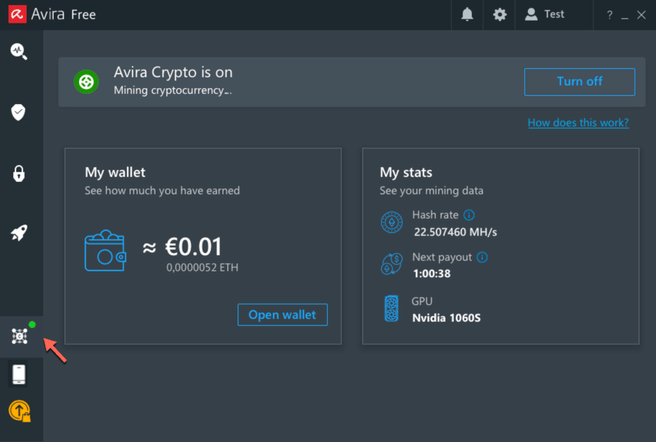Screen dimensions: 656x442
Task: Click the GPU chip icon in My stats
Action: point(392,308)
